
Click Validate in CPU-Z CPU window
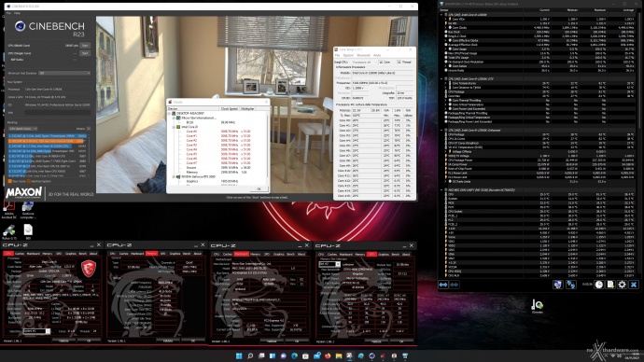coord(63,341)
